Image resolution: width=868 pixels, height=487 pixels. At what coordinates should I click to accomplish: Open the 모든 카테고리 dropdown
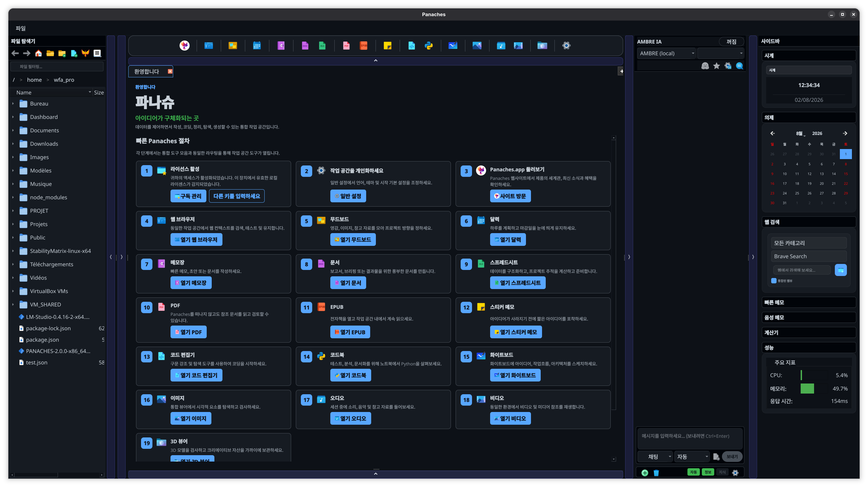click(808, 243)
